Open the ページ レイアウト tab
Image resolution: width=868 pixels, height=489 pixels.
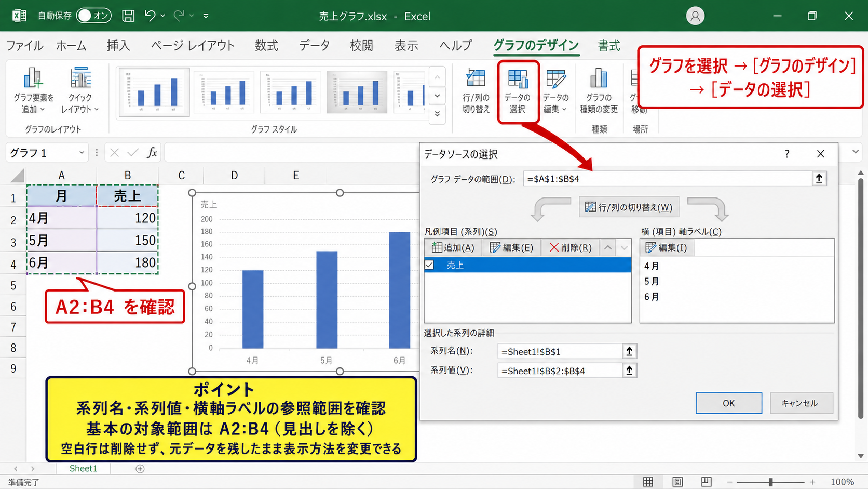click(193, 46)
